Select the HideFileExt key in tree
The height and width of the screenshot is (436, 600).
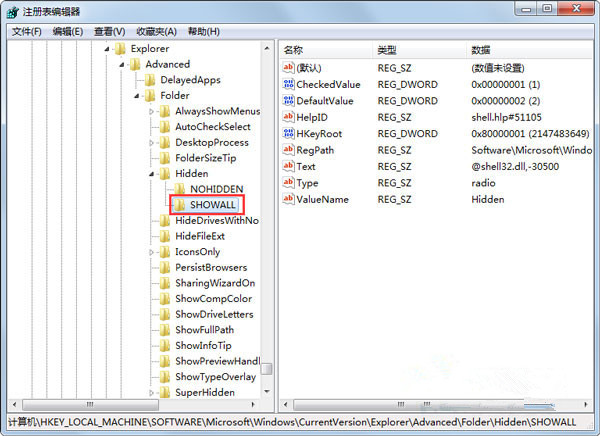pos(199,236)
